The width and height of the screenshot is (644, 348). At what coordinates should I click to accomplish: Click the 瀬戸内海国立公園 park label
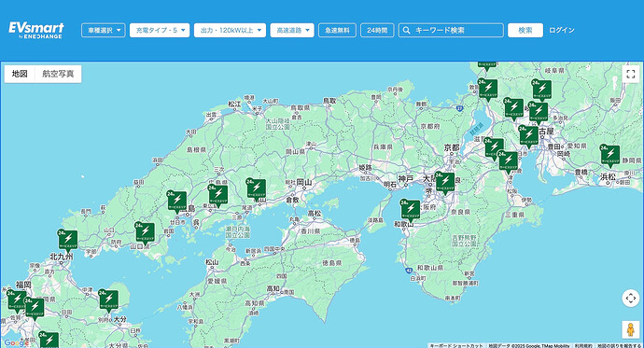(237, 231)
